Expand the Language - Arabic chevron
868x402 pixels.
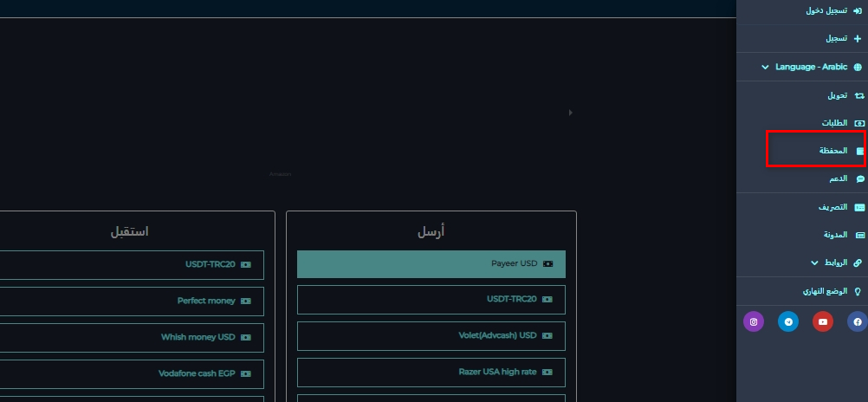point(765,68)
